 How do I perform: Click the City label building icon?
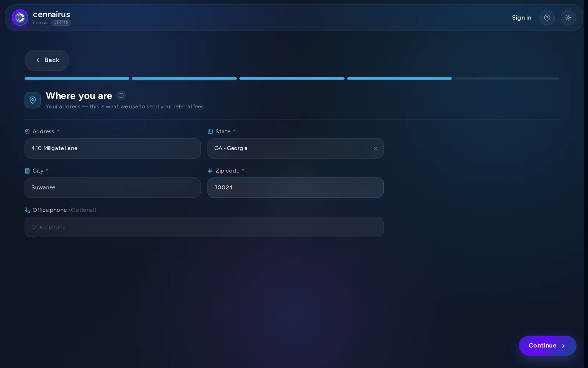click(27, 171)
